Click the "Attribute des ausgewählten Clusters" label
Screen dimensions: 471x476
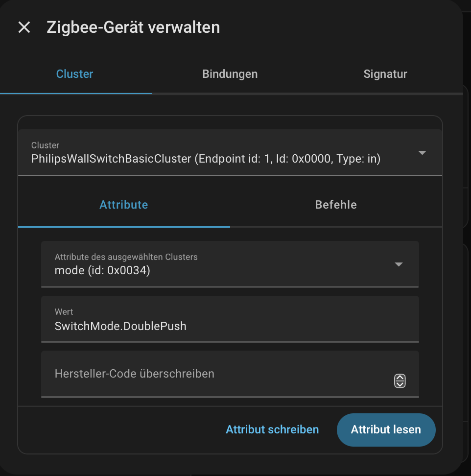pyautogui.click(x=126, y=257)
